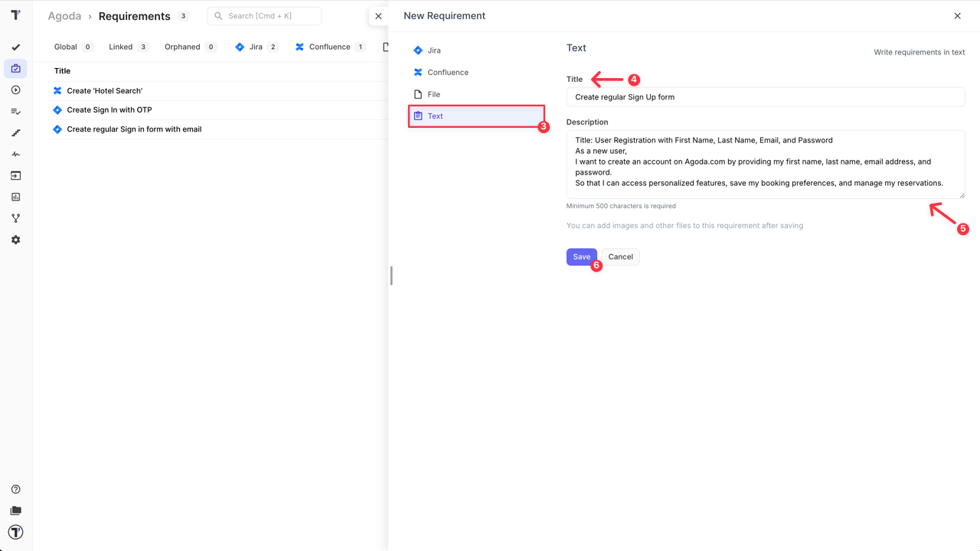
Task: Open the reports chart icon
Action: click(15, 197)
